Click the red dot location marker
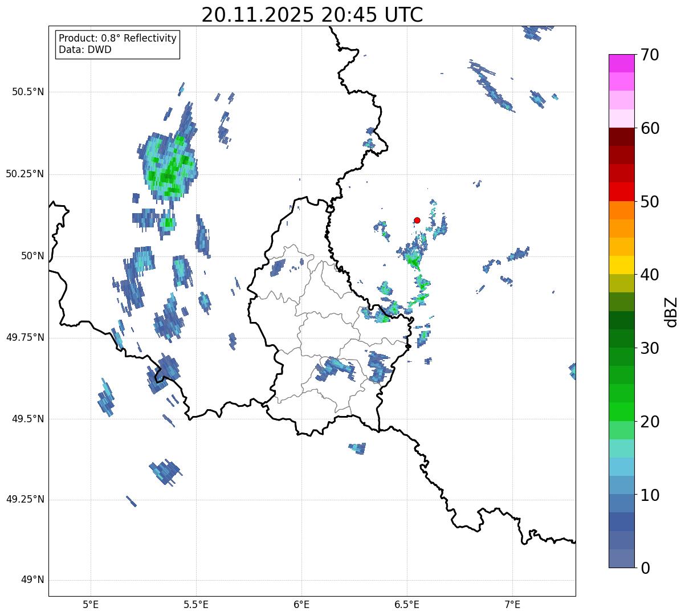This screenshot has width=685, height=616. [417, 221]
